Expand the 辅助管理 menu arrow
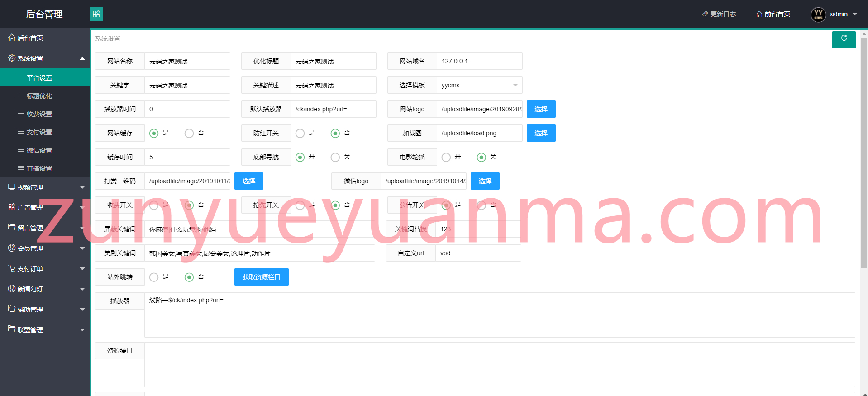The image size is (868, 396). [x=82, y=310]
